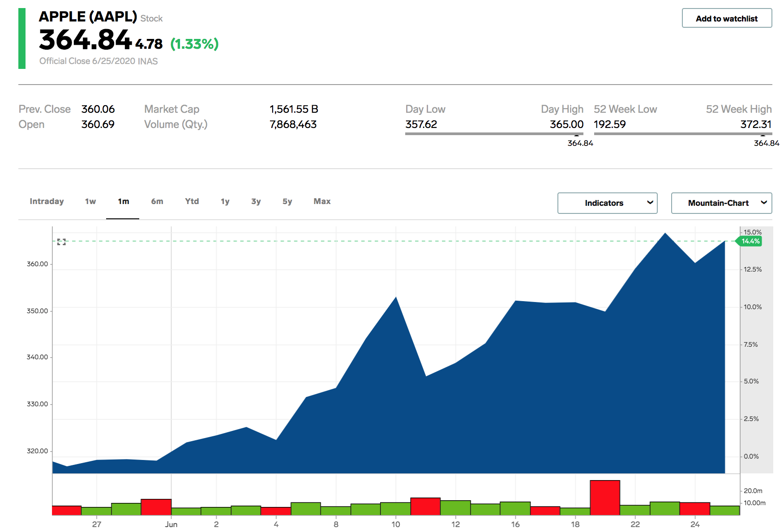Click the Add to watchlist button
The height and width of the screenshot is (532, 784).
coord(726,18)
